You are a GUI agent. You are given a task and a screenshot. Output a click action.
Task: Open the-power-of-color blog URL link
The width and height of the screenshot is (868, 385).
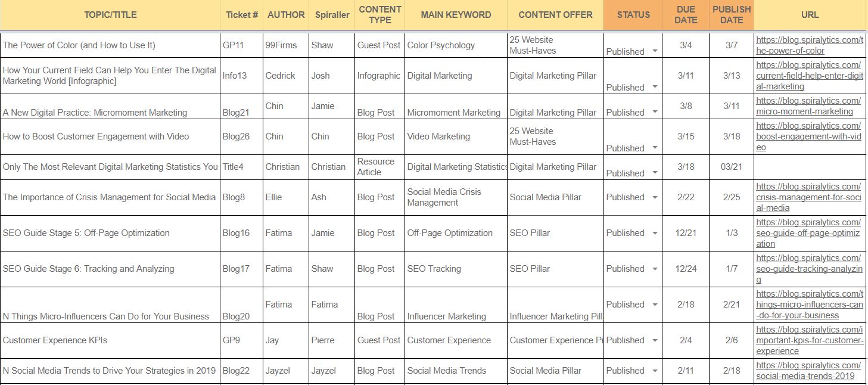coord(809,45)
